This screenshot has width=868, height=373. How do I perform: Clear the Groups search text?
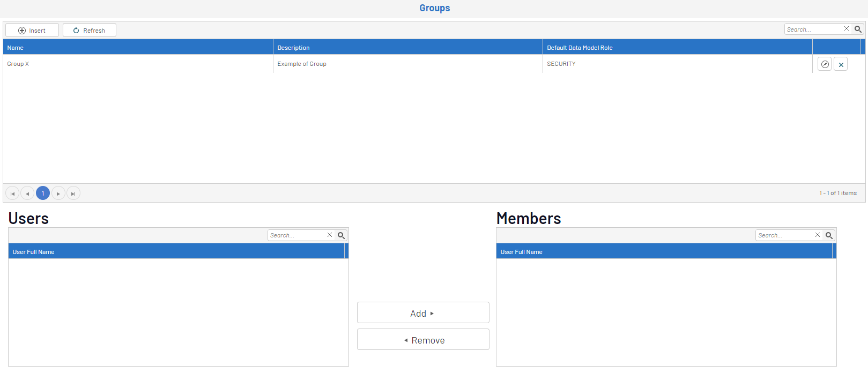coord(847,29)
